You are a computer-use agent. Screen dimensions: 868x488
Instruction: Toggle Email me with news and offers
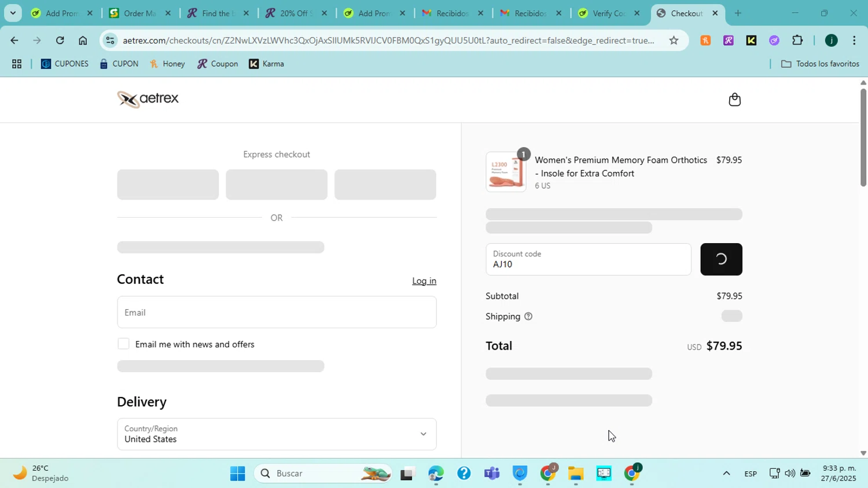click(x=123, y=344)
